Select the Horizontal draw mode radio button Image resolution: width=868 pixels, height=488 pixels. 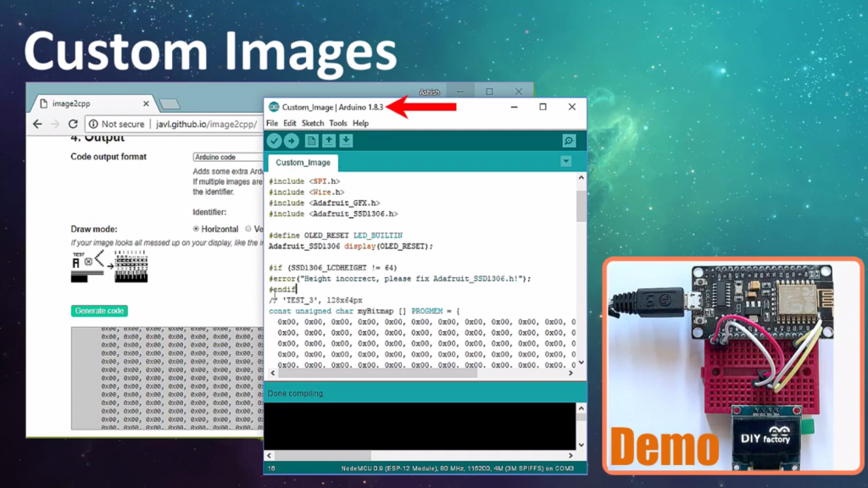(x=197, y=229)
